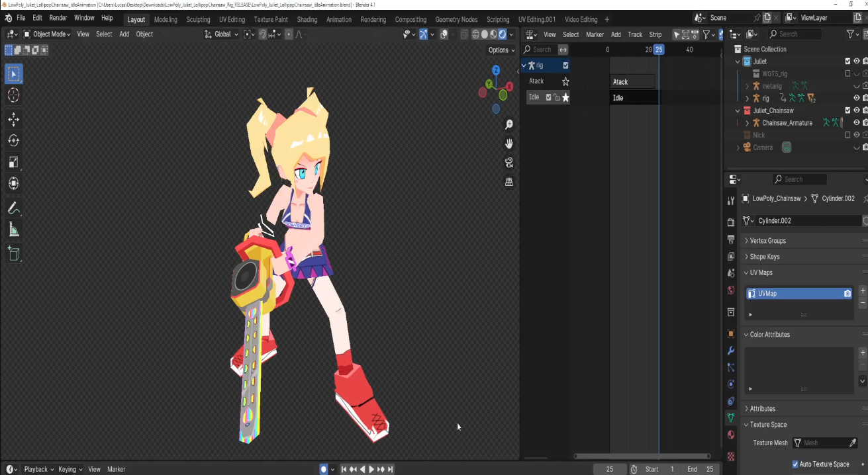Select the Move tool in toolbar
This screenshot has width=868, height=475.
(14, 119)
